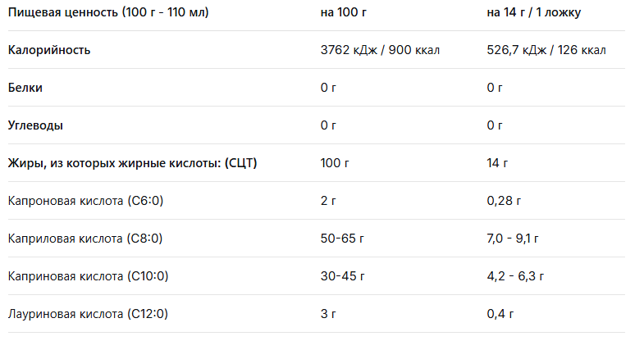Screen dimensions: 644x341
Task: Click the "30-45 г" capric acid value
Action: tap(342, 276)
